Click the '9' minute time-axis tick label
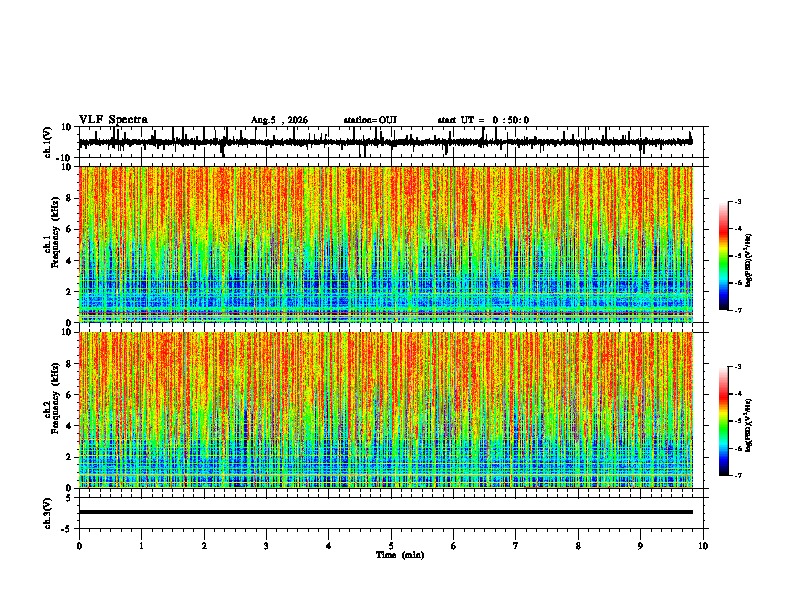 [640, 546]
